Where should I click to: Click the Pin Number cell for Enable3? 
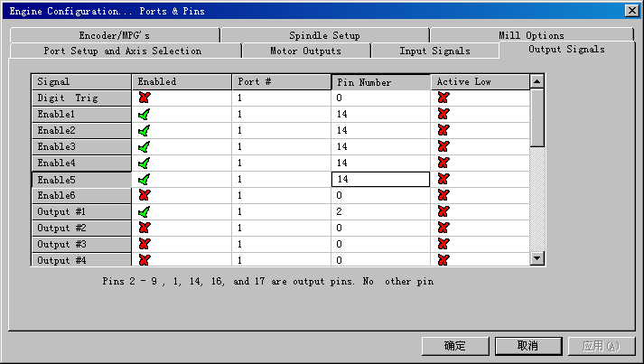381,146
